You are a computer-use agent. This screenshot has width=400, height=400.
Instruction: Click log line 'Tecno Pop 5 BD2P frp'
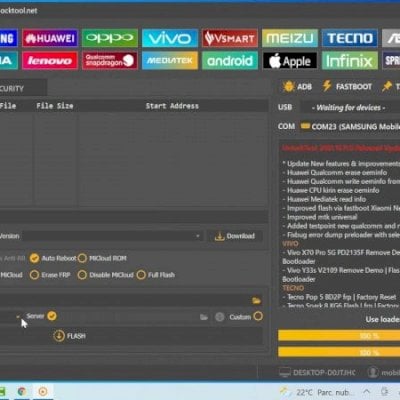click(339, 297)
